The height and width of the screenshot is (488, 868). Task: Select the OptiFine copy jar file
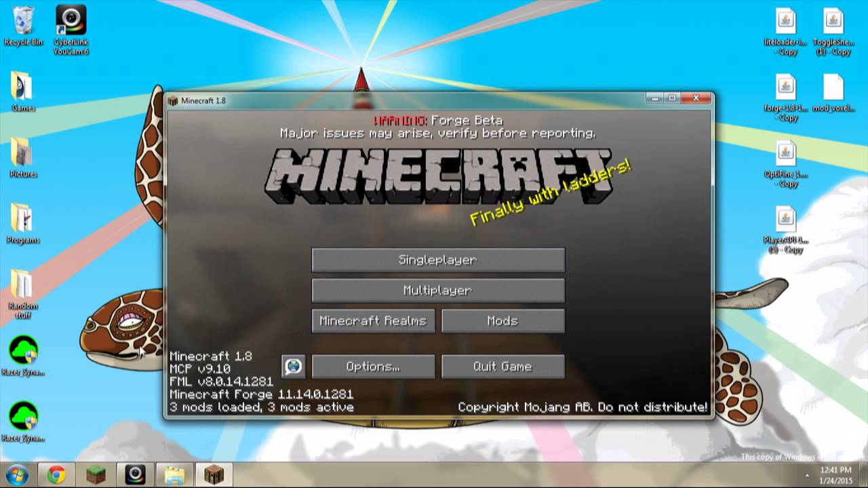coord(785,164)
